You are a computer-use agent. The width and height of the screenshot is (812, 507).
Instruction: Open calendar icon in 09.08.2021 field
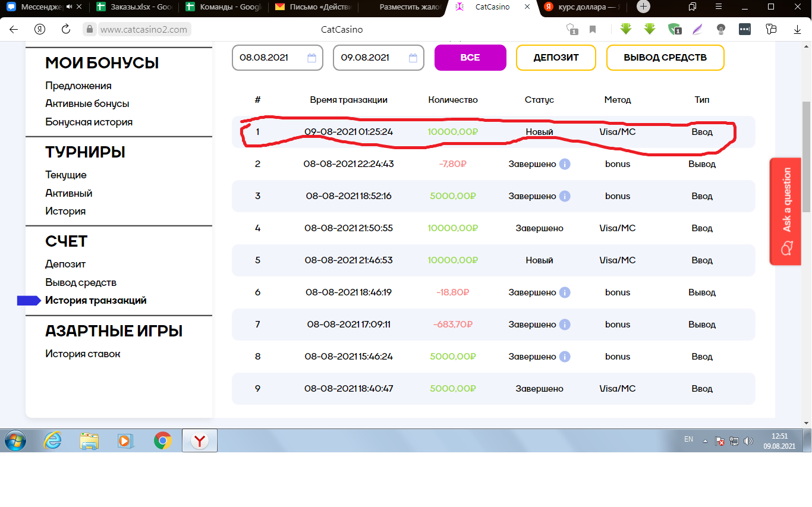pos(413,58)
